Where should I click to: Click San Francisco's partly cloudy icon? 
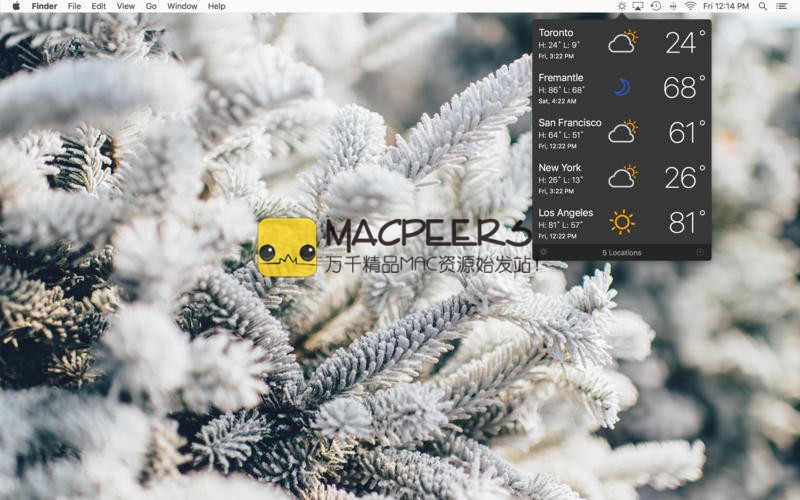pos(623,131)
